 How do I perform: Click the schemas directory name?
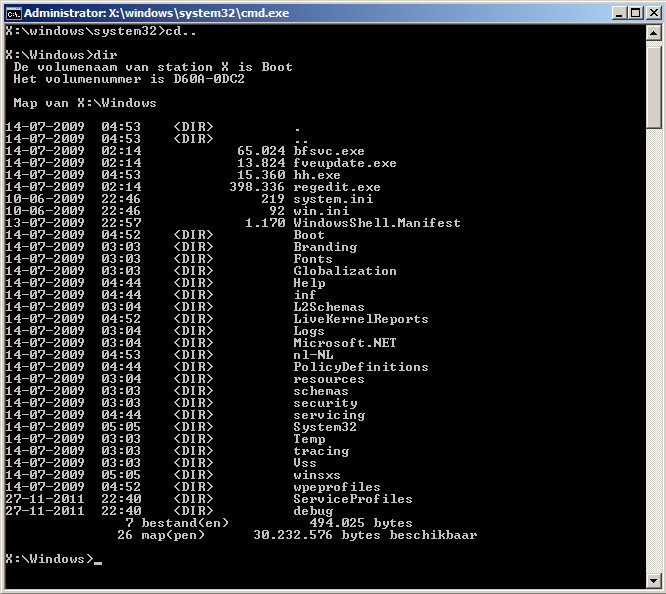click(x=321, y=391)
